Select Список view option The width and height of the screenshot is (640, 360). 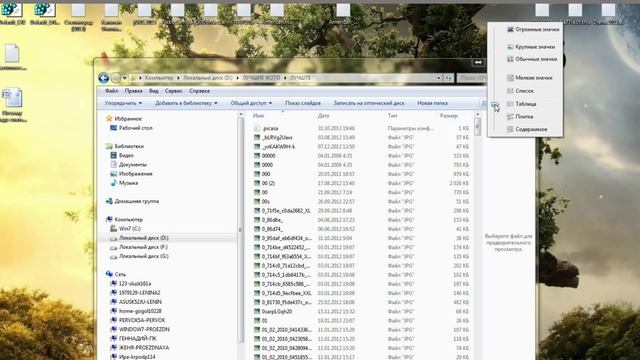520,91
